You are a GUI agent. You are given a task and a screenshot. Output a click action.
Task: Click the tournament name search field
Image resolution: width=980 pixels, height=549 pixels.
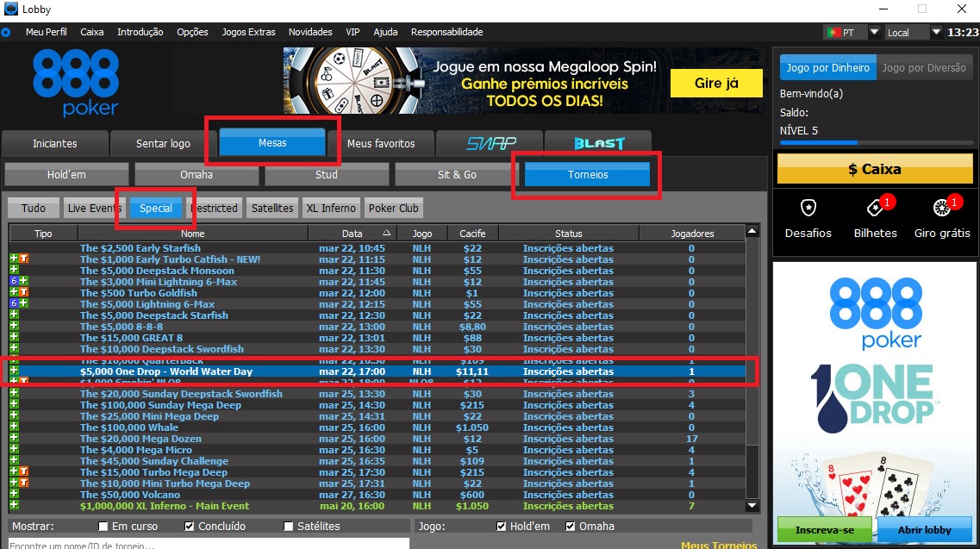pyautogui.click(x=209, y=544)
